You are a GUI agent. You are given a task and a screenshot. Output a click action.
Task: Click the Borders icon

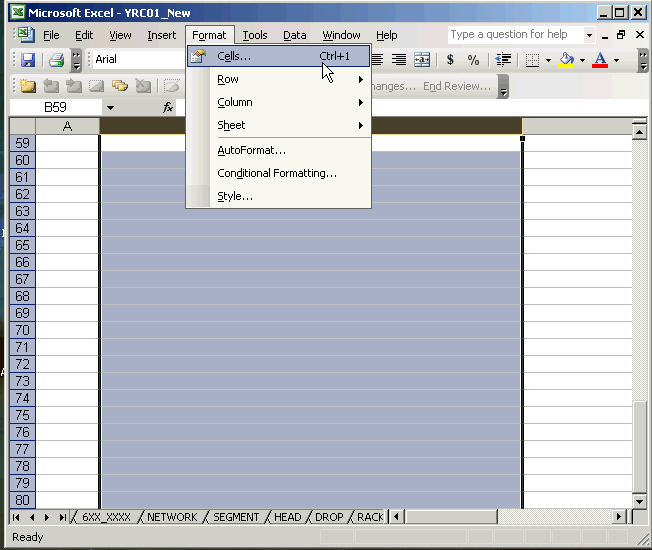pyautogui.click(x=532, y=60)
